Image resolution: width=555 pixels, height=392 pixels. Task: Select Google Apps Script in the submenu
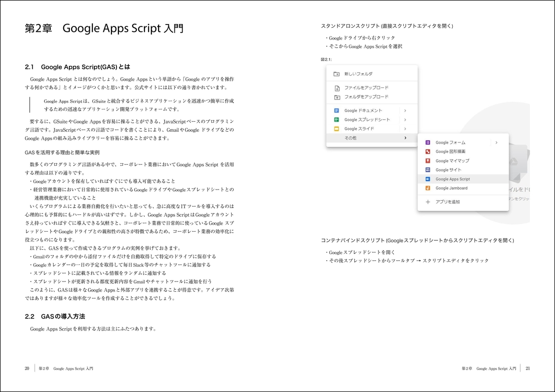463,179
